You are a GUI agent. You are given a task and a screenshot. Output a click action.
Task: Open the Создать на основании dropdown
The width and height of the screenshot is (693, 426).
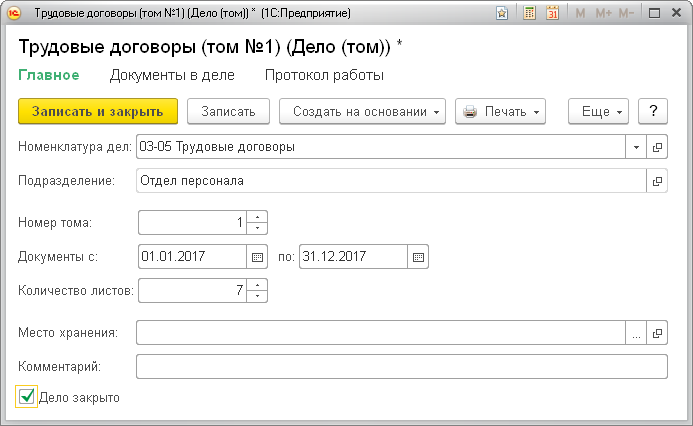(362, 111)
